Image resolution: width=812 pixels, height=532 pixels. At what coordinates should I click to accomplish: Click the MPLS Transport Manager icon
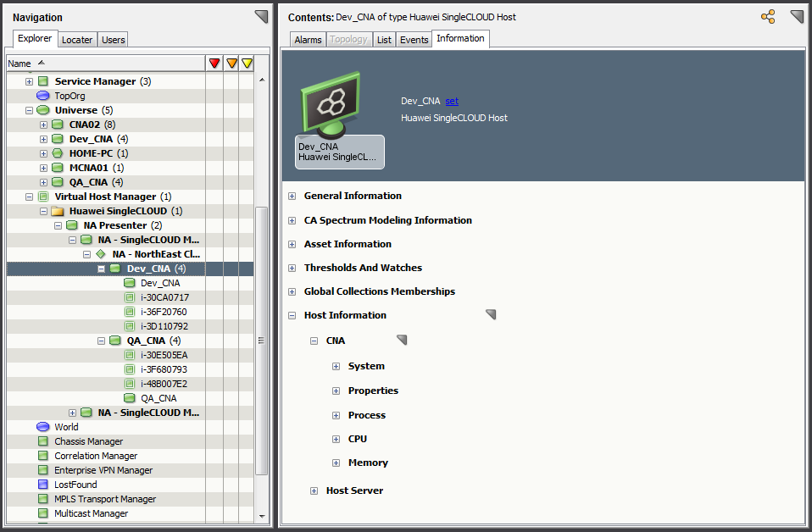tap(43, 499)
